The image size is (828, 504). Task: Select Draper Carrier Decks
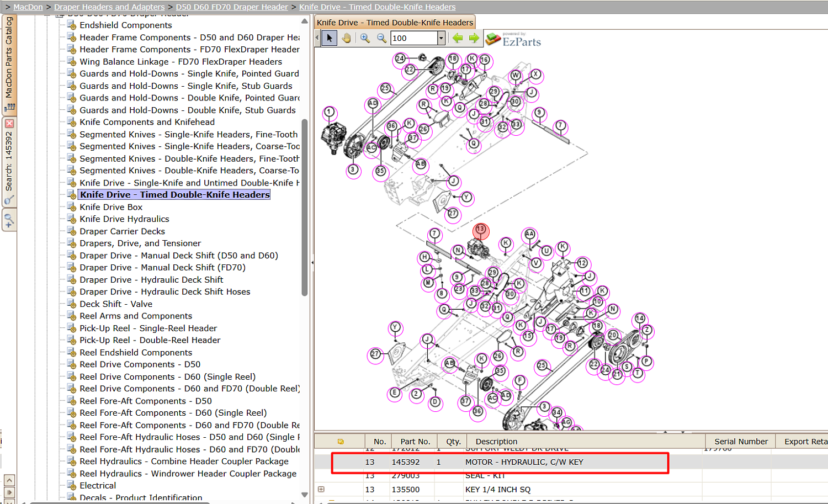(122, 231)
